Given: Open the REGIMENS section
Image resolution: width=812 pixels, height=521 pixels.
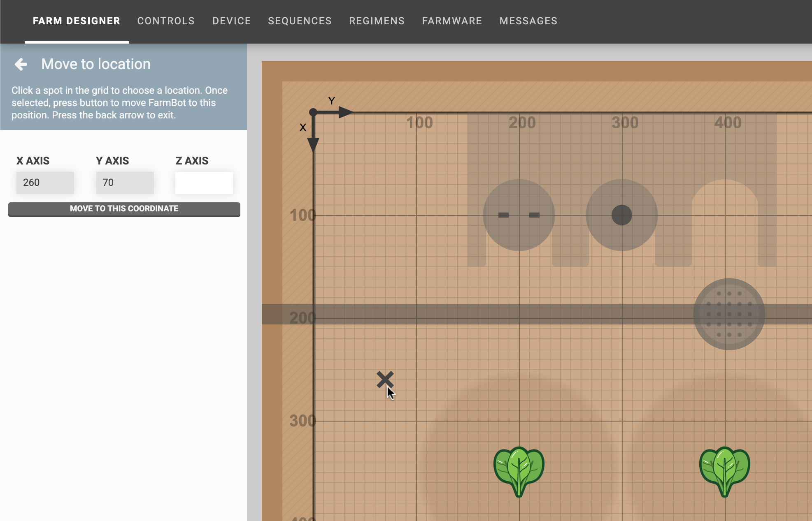Looking at the screenshot, I should click(377, 21).
